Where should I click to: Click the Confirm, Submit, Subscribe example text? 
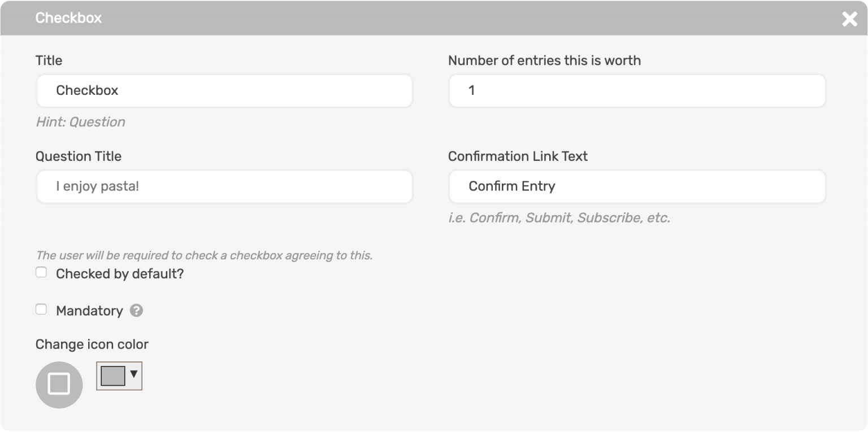tap(558, 218)
